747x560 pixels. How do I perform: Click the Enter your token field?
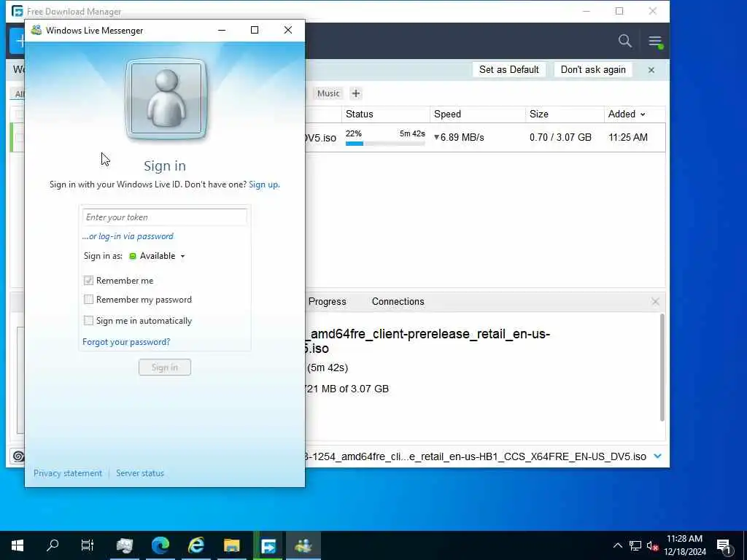click(x=165, y=217)
